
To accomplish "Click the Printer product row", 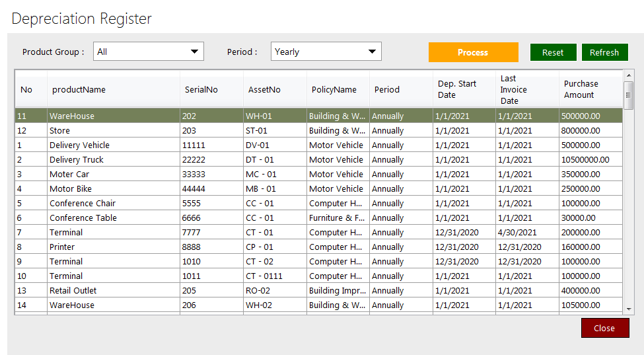I will click(63, 247).
